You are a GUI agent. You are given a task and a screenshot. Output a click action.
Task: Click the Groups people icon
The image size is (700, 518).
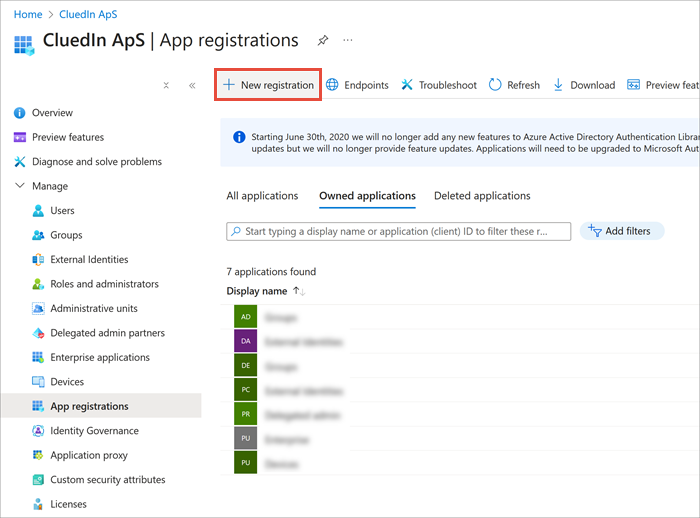[38, 235]
